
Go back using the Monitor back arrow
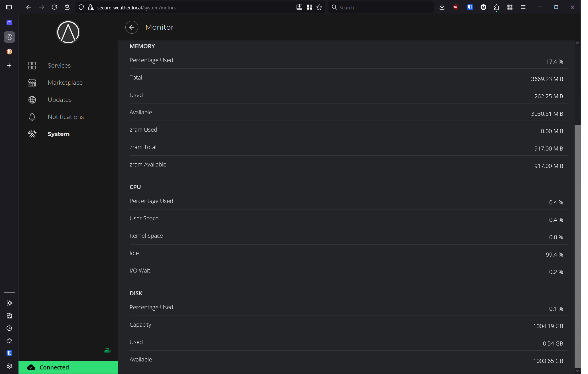pyautogui.click(x=132, y=27)
